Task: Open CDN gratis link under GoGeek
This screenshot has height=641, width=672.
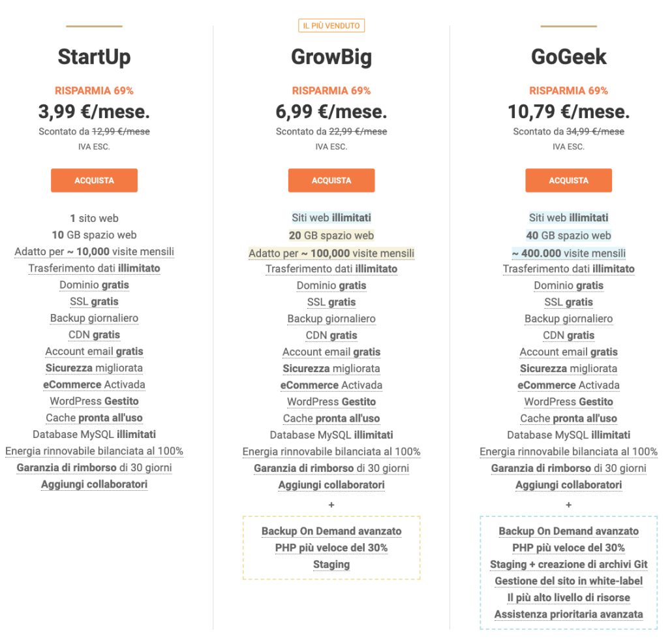Action: click(568, 335)
